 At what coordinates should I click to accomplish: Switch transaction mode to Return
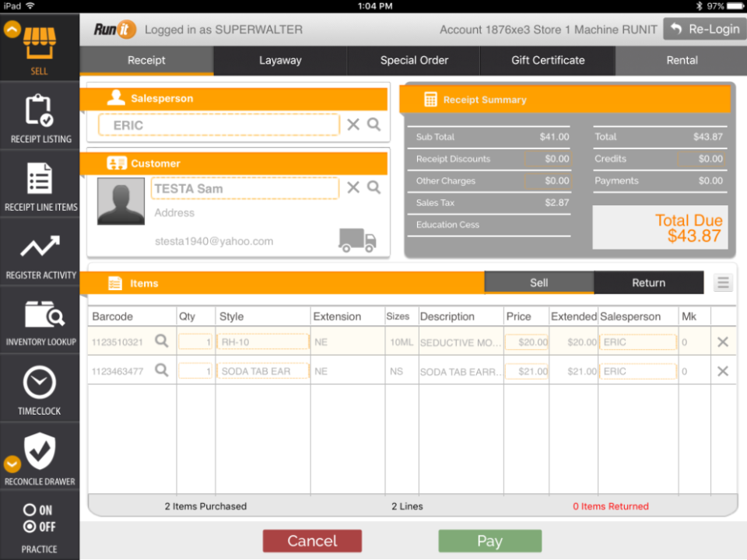pyautogui.click(x=648, y=282)
